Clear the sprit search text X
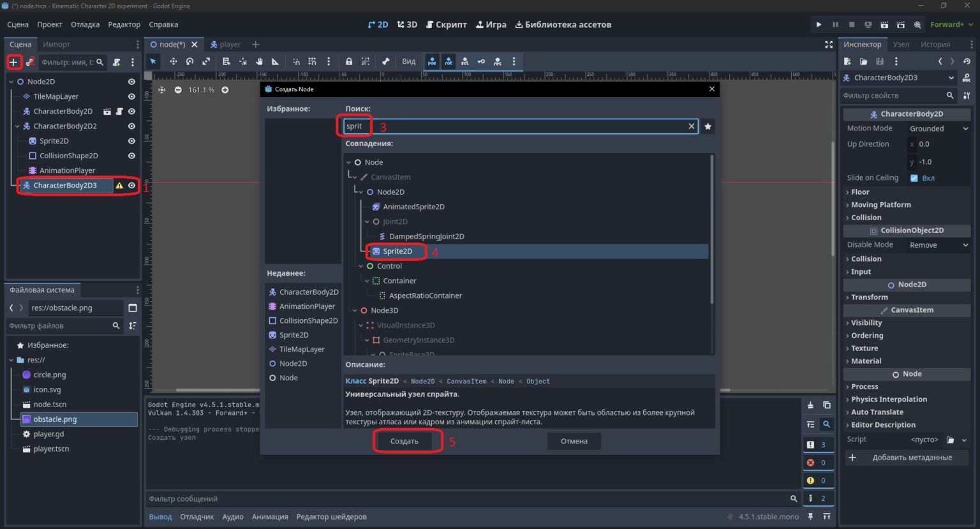The width and height of the screenshot is (980, 529). 691,126
